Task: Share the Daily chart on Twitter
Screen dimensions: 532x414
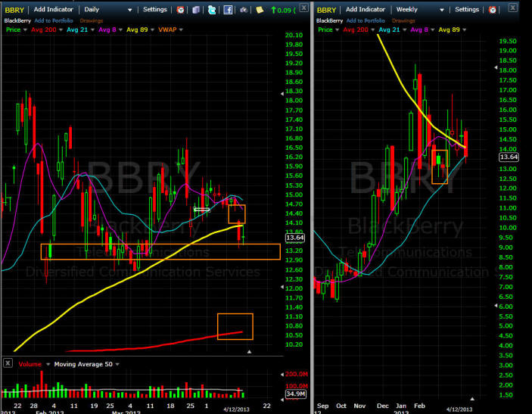Action: click(212, 10)
